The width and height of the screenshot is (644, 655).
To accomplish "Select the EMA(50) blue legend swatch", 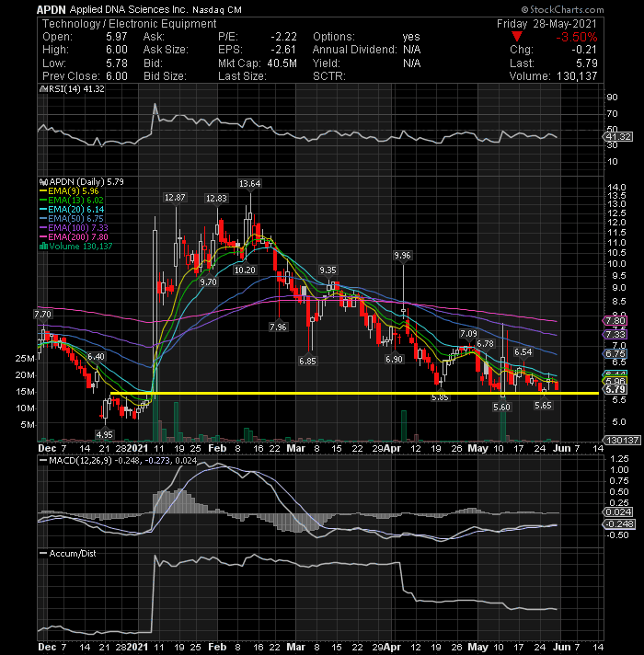I will click(43, 218).
